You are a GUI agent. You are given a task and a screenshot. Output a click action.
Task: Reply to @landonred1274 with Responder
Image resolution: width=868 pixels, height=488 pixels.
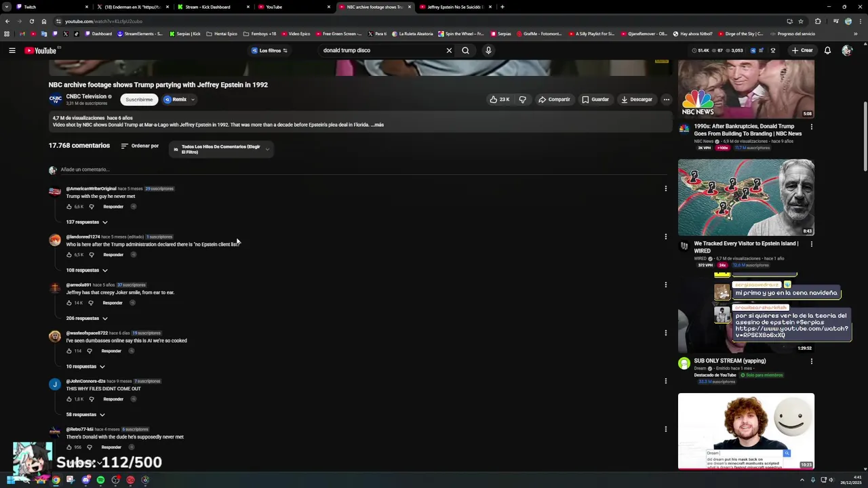(x=113, y=255)
